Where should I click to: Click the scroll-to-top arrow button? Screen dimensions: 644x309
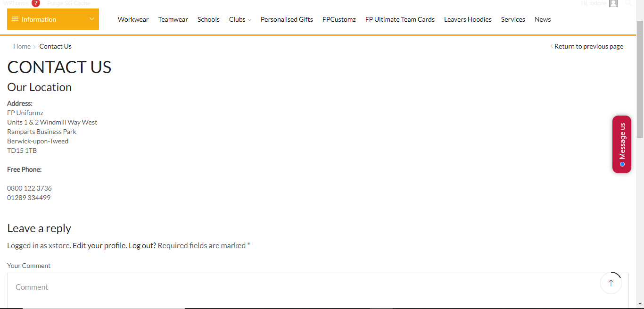[x=611, y=283]
